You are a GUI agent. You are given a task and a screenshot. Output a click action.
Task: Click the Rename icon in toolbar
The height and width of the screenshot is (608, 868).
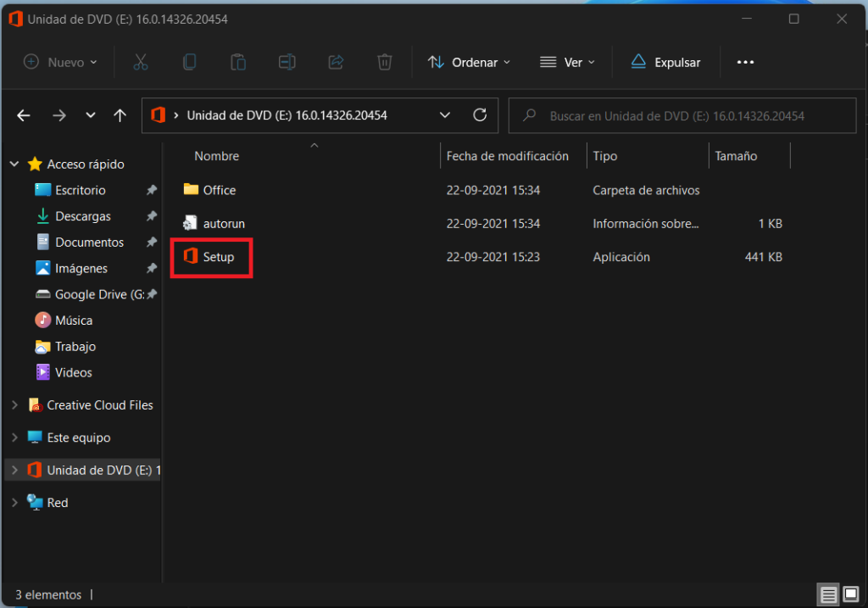[287, 62]
